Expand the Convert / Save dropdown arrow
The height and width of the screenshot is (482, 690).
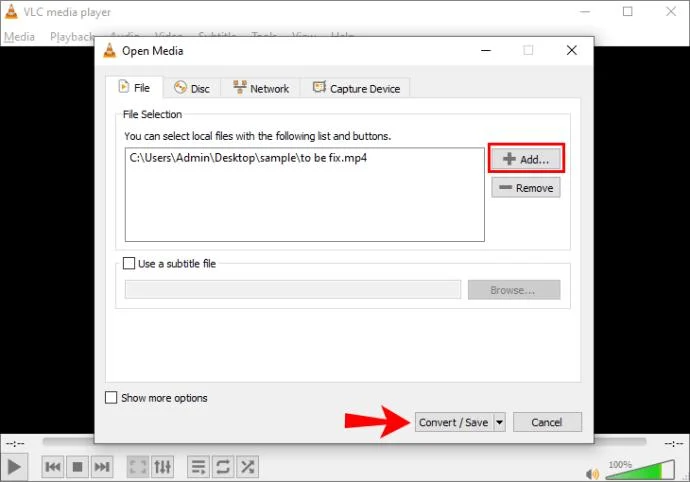[x=499, y=422]
